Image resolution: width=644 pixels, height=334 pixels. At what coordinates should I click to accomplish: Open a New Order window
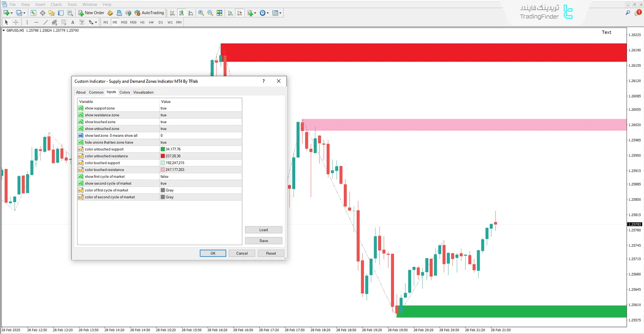click(91, 13)
